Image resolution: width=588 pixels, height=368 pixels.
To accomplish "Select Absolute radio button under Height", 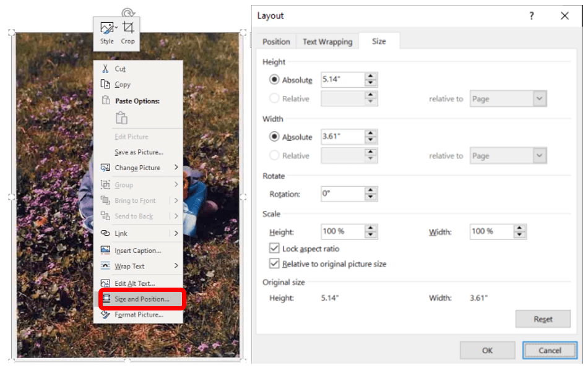I will tap(274, 80).
